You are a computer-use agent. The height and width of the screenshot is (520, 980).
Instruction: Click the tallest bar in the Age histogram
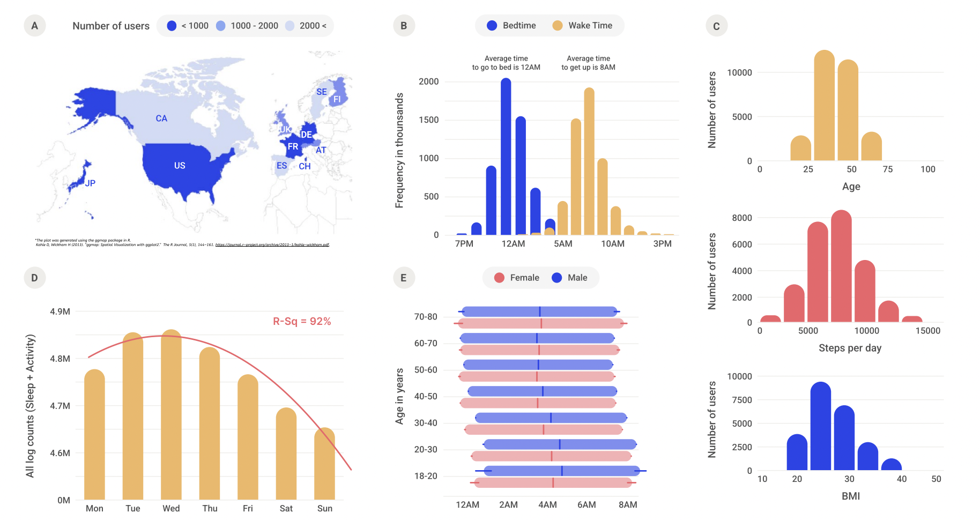825,106
